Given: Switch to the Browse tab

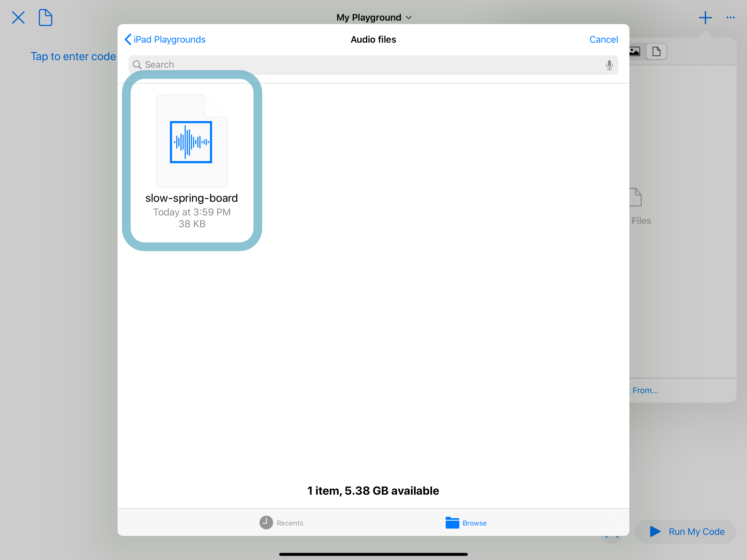Looking at the screenshot, I should 466,523.
